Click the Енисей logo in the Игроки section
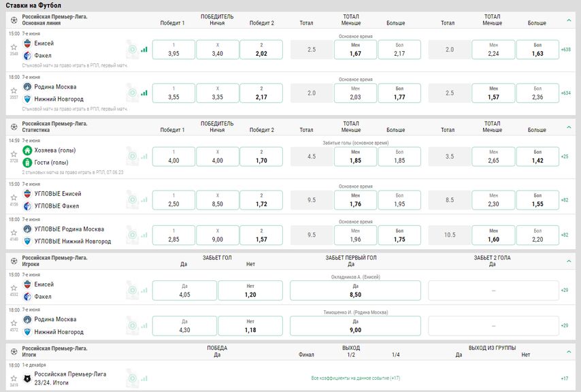The image size is (581, 392). click(x=27, y=284)
